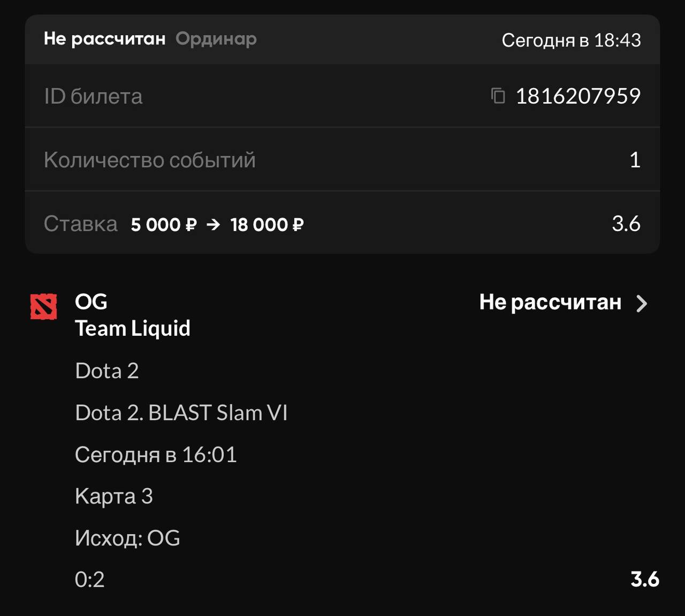Copy the ticket ID using copy icon
Screen dimensions: 685x616
[x=498, y=96]
